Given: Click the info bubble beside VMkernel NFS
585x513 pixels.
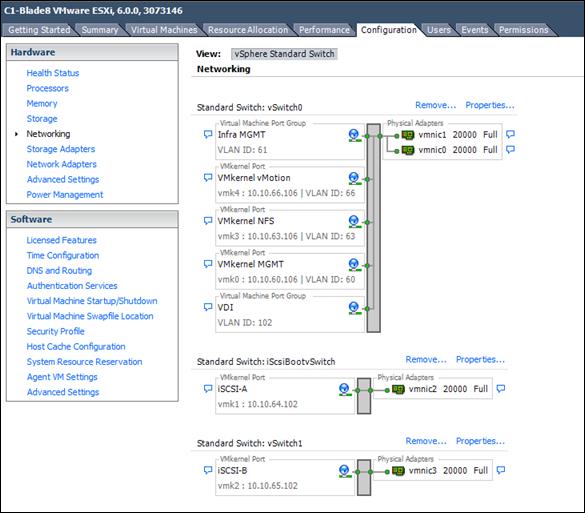Looking at the screenshot, I should pyautogui.click(x=208, y=221).
